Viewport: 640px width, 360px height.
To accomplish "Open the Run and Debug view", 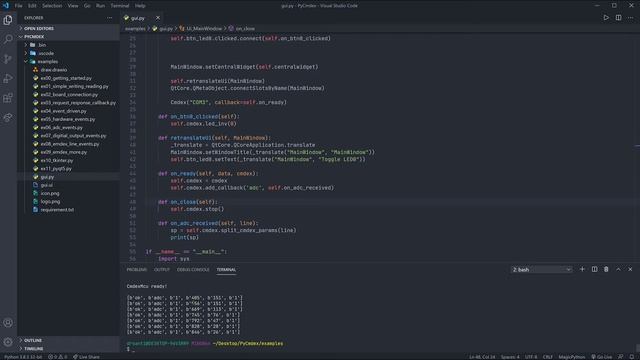I will (8, 78).
